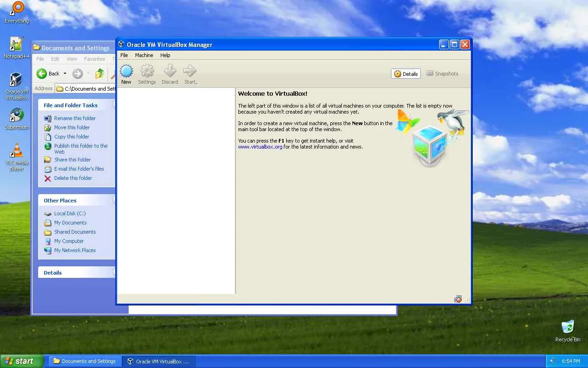Select the Notepad++ desktop icon
The width and height of the screenshot is (588, 368).
(x=17, y=48)
